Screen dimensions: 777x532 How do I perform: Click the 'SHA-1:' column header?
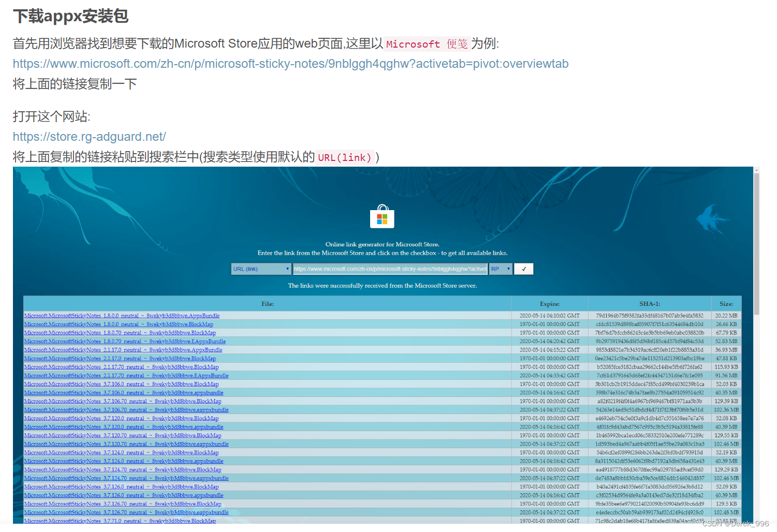pyautogui.click(x=650, y=304)
